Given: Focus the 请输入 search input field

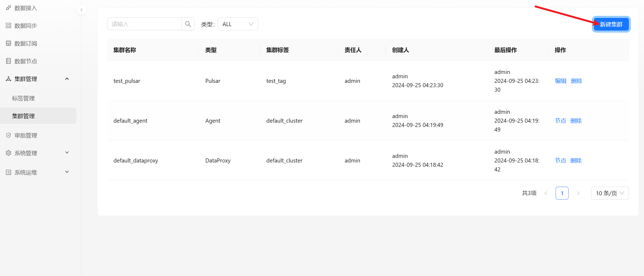Looking at the screenshot, I should [x=144, y=24].
